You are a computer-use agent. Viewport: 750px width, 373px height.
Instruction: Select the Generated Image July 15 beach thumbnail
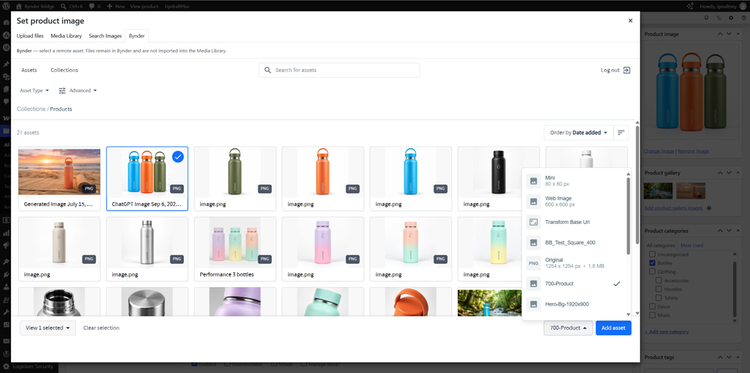click(x=59, y=172)
